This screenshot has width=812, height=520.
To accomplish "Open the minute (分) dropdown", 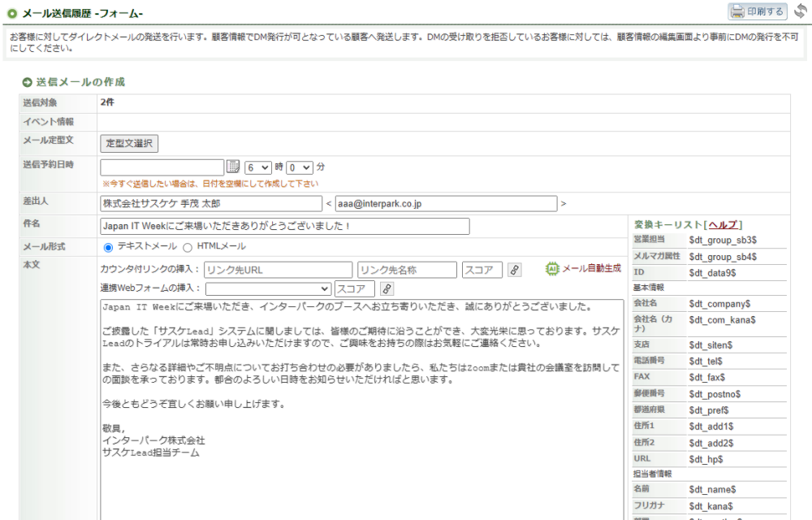I will tap(300, 167).
